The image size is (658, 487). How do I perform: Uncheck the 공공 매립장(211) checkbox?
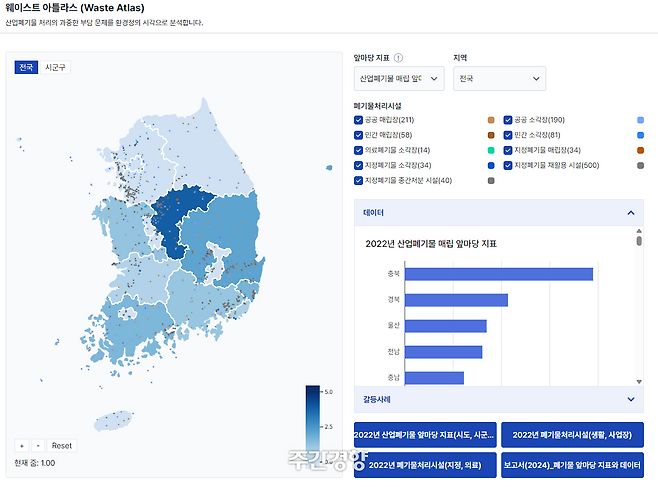(359, 119)
